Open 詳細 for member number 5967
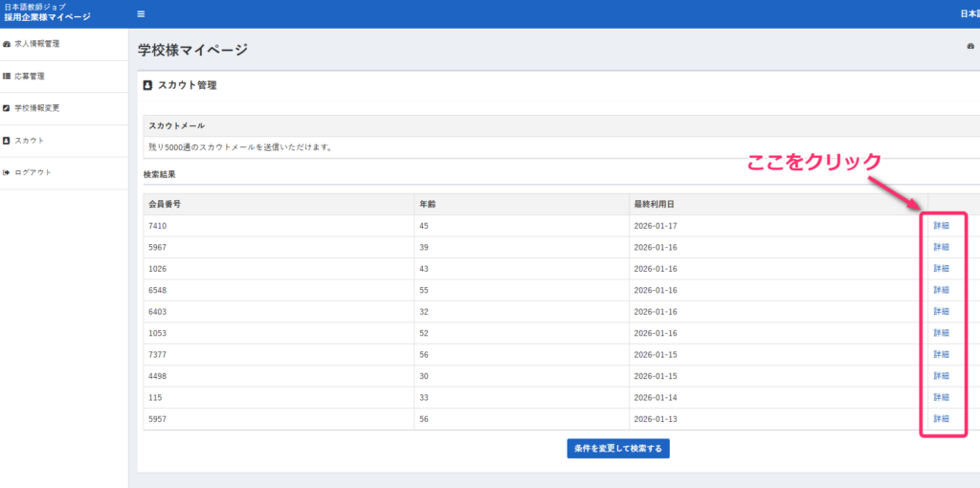Image resolution: width=980 pixels, height=488 pixels. coord(942,247)
